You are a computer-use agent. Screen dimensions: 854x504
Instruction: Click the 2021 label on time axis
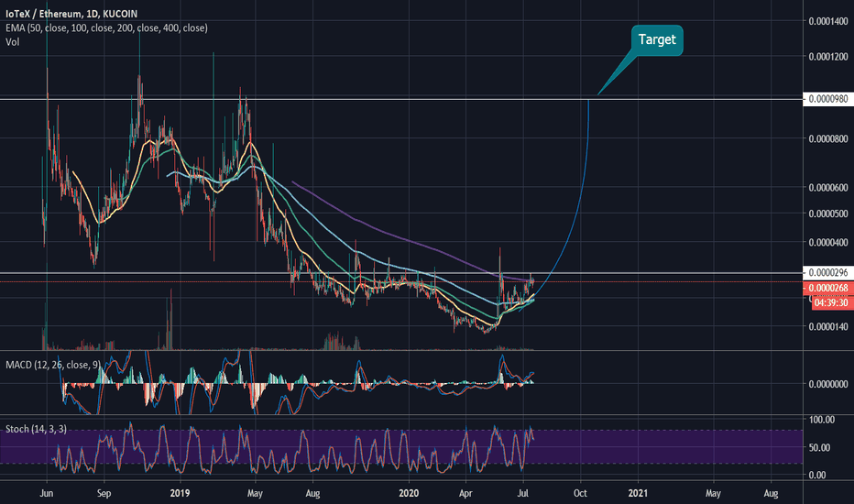click(x=639, y=493)
